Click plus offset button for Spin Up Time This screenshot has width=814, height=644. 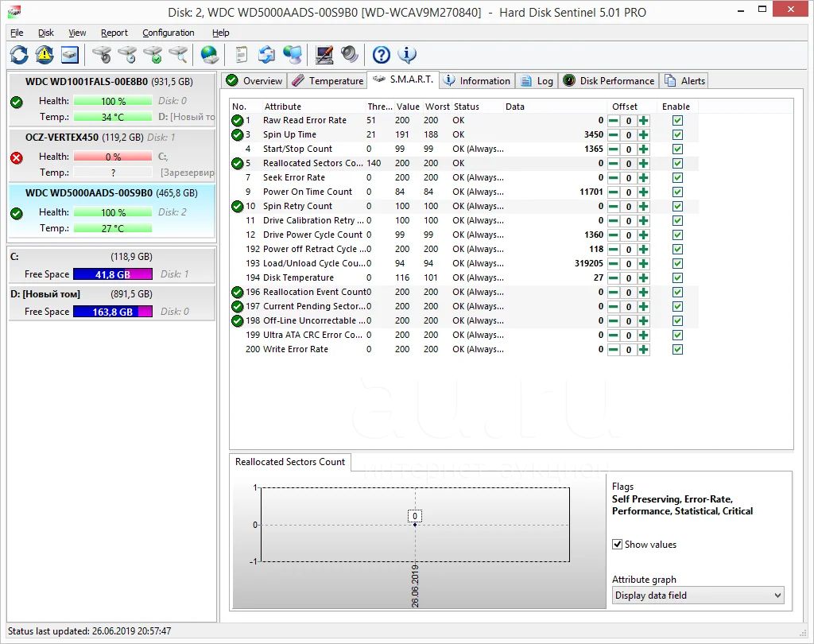point(644,135)
